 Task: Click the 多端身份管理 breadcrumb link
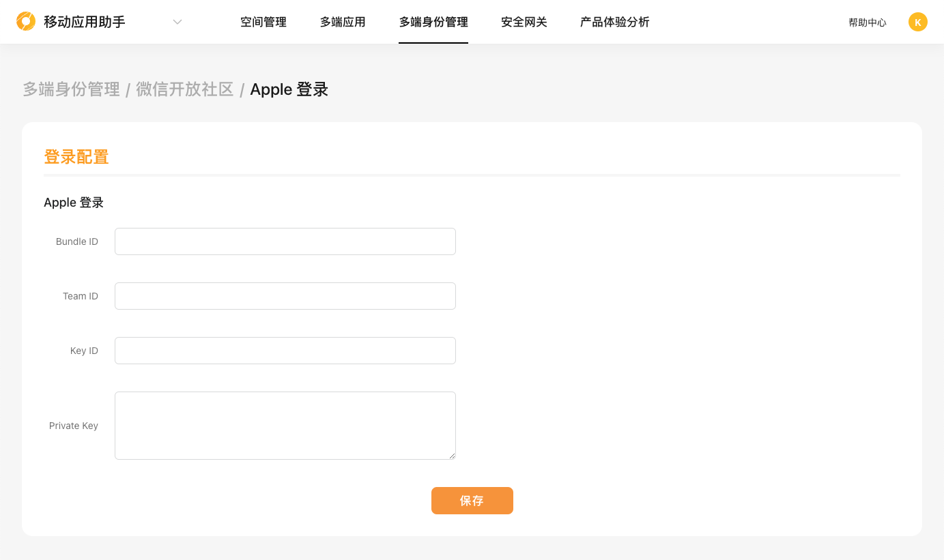click(72, 89)
